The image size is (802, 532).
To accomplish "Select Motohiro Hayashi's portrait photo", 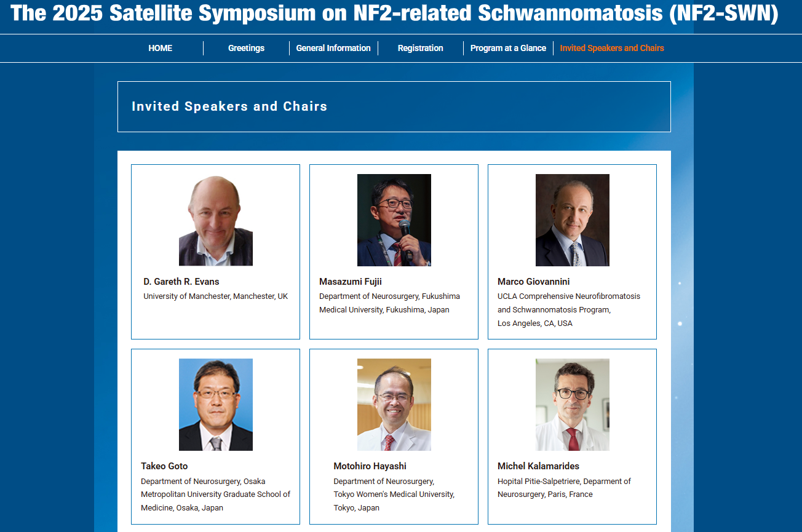I will click(x=394, y=405).
